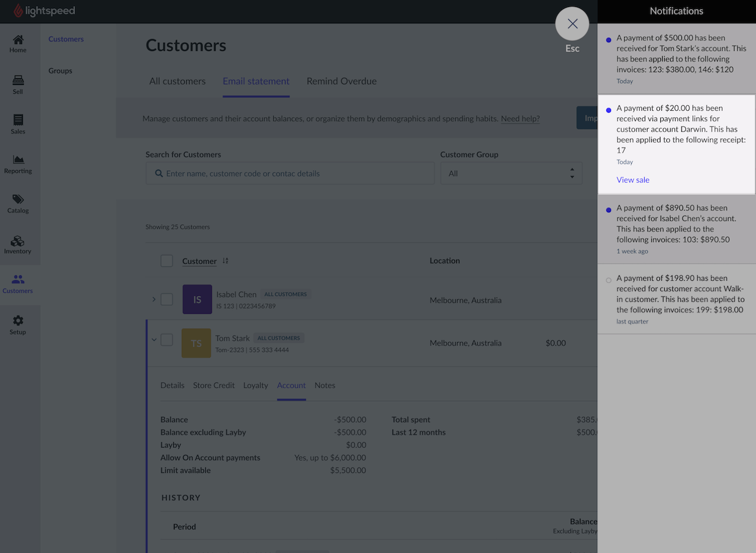This screenshot has height=553, width=756.
Task: Click the Search for Customers field
Action: (x=290, y=173)
